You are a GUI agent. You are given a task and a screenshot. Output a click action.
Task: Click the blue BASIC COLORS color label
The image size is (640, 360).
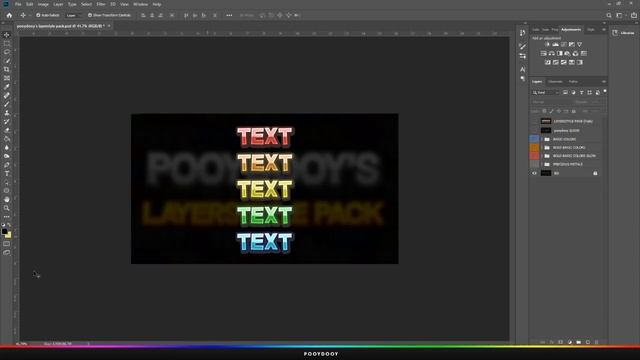[534, 139]
